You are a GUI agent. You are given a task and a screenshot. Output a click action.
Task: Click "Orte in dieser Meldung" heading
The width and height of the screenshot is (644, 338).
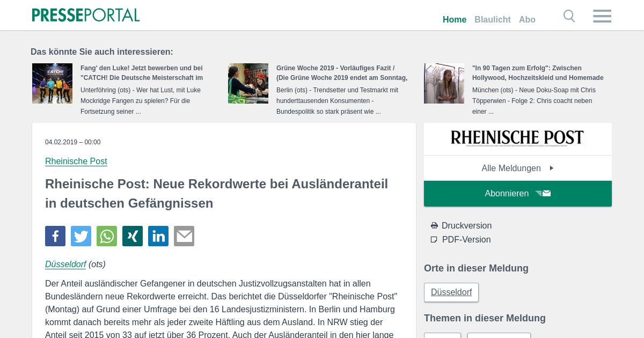476,268
